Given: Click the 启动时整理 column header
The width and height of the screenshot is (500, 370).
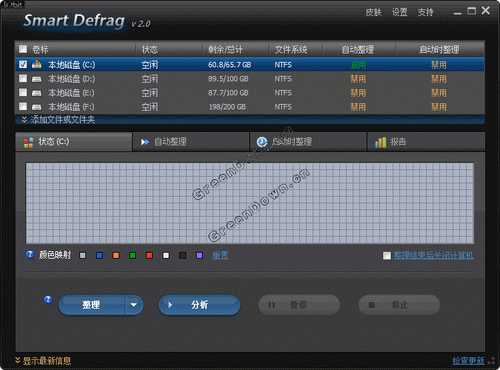Looking at the screenshot, I should pos(440,49).
